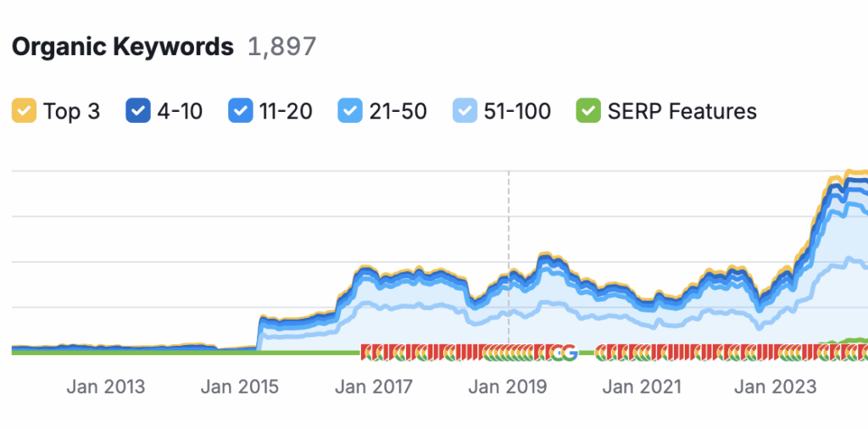This screenshot has width=868, height=429.
Task: Click the 51-100 legend label
Action: tap(518, 111)
